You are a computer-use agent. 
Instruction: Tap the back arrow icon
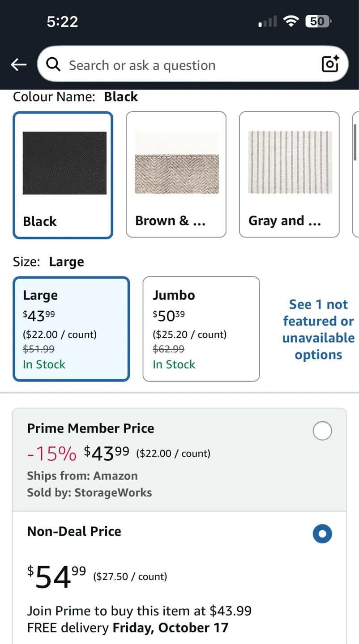pyautogui.click(x=19, y=65)
